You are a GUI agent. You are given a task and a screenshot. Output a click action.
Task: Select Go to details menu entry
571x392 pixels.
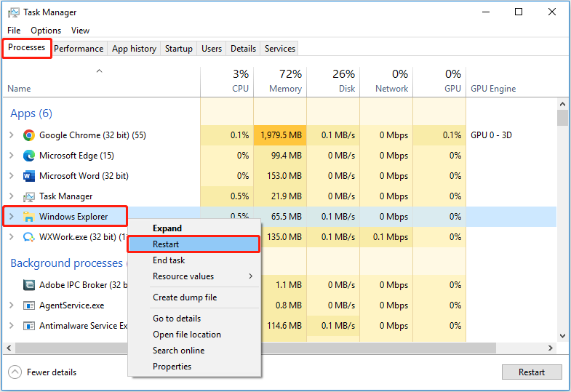point(193,319)
